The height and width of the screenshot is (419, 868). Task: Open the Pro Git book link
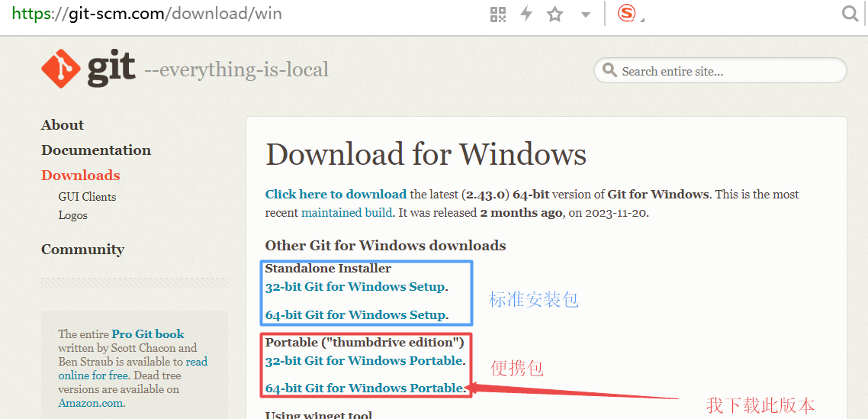148,334
